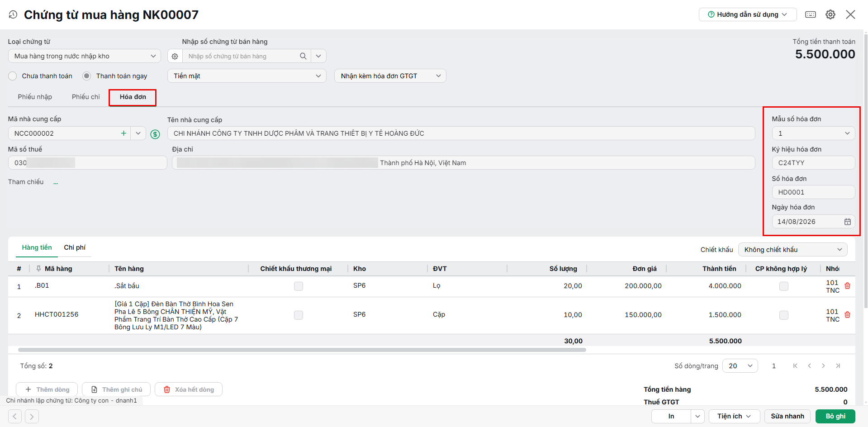Open the Mẫu số hóa đơn dropdown
The image size is (868, 427).
pos(813,133)
